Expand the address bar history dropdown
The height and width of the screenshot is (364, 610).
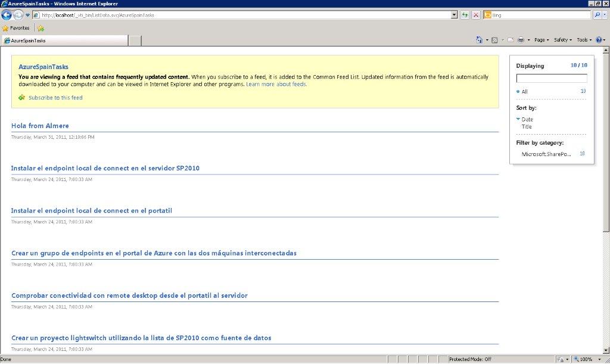454,15
